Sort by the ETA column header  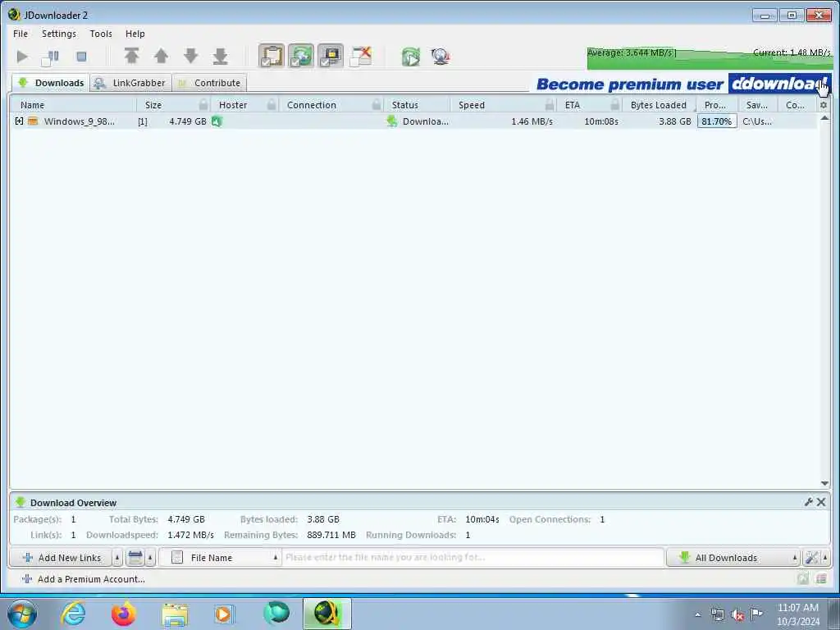(572, 105)
